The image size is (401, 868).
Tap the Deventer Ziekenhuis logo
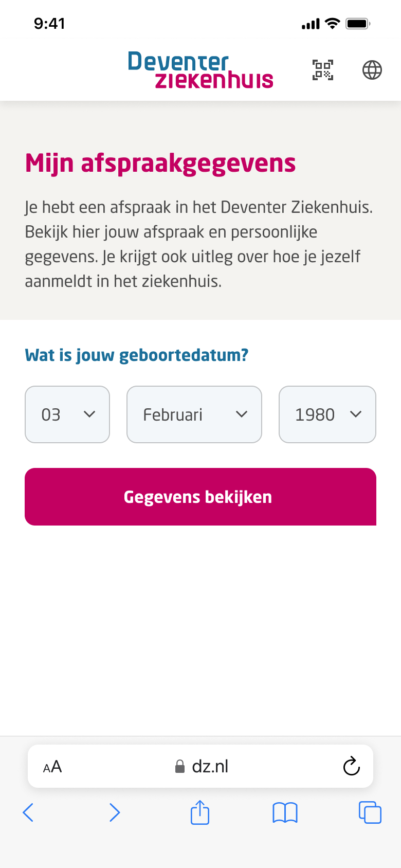tap(200, 70)
